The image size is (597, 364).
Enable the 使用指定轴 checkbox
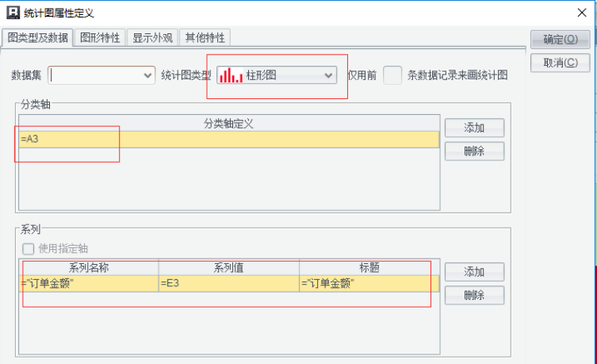[x=29, y=249]
